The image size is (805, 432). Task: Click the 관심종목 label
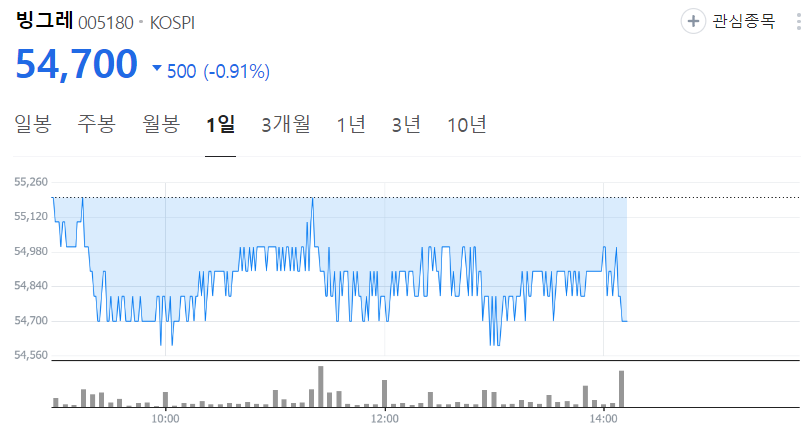[x=743, y=21]
